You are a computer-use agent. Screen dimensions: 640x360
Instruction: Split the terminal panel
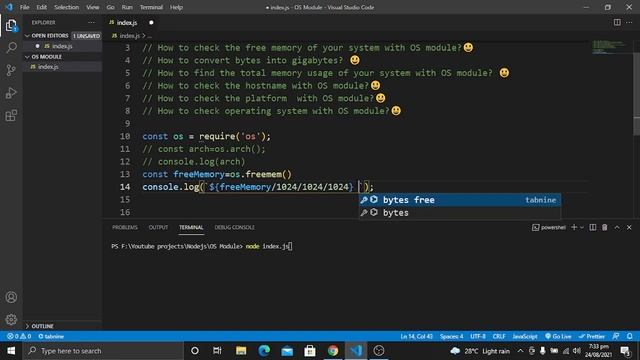593,227
